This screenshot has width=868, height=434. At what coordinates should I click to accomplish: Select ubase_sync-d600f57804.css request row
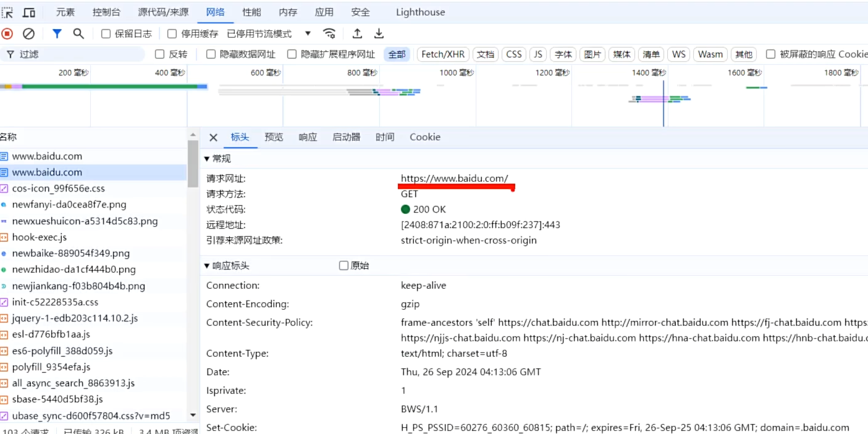tap(93, 416)
